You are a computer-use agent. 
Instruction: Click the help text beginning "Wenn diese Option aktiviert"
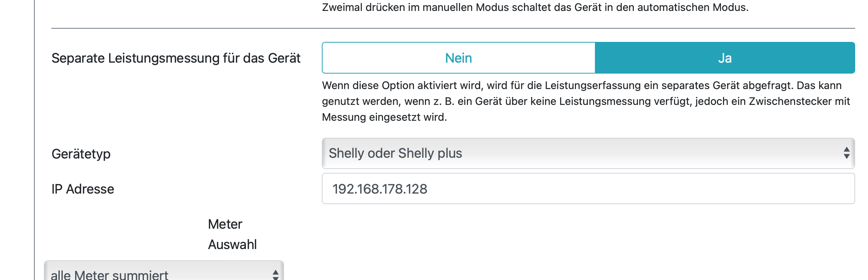pyautogui.click(x=582, y=85)
